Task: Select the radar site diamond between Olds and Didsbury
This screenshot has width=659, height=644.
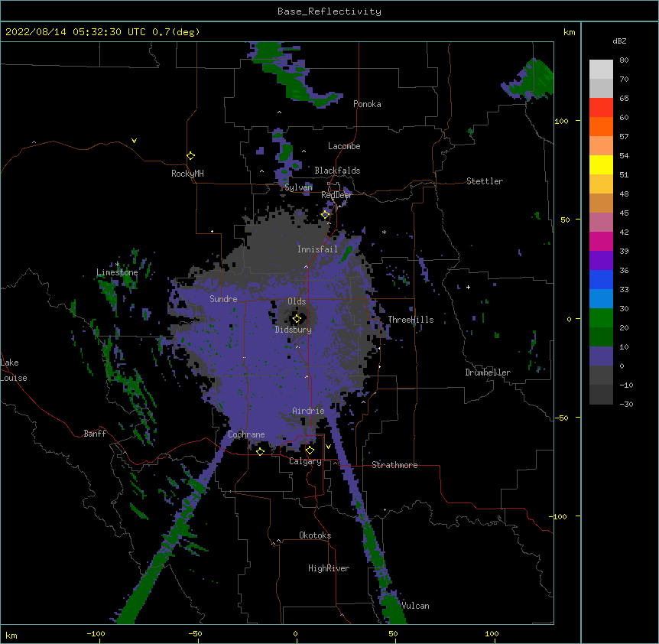Action: tap(297, 319)
